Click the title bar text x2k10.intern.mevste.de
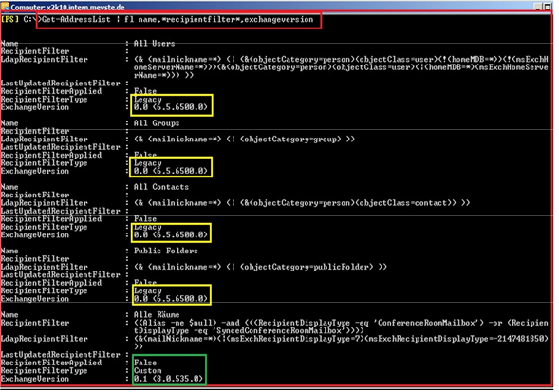Viewport: 559px width, 392px height. point(85,7)
